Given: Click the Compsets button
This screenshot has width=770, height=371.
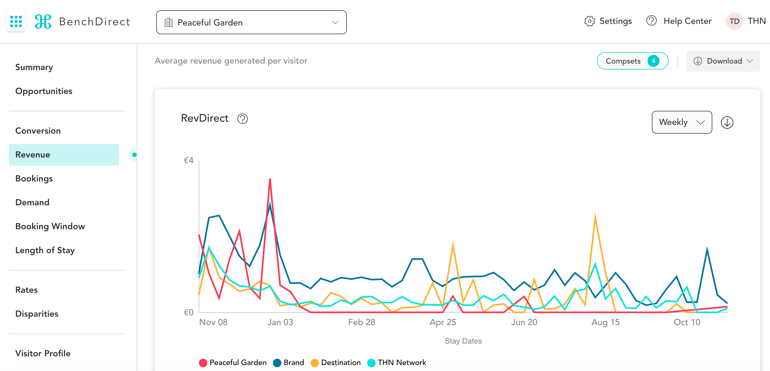Looking at the screenshot, I should pos(632,61).
